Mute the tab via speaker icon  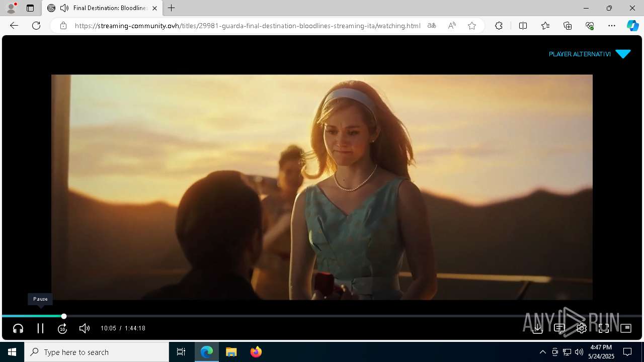coord(64,8)
